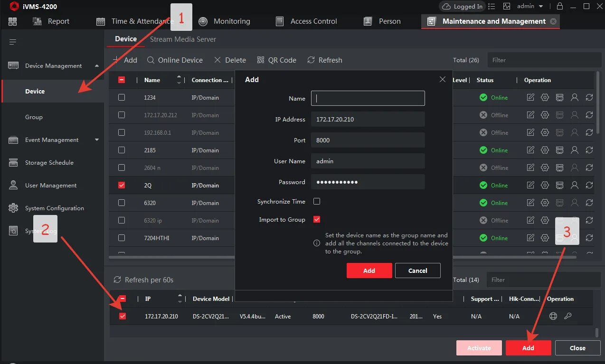This screenshot has width=605, height=364.
Task: Disable the Import to Group checkbox
Action: (x=317, y=219)
